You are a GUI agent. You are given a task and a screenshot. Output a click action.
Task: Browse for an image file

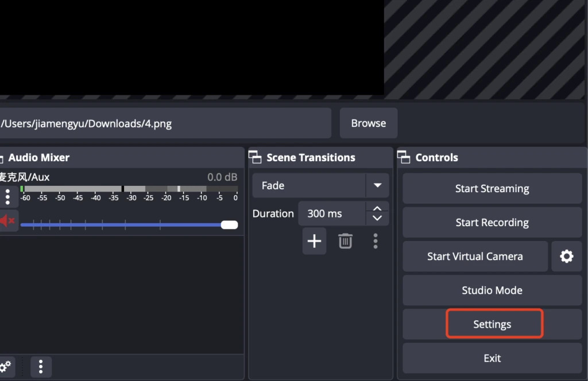click(x=368, y=123)
